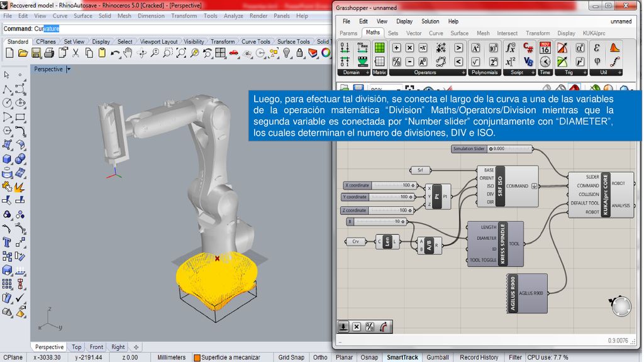Click the B number slider valued 10
Viewport: 644px width, 362px height.
point(377,222)
